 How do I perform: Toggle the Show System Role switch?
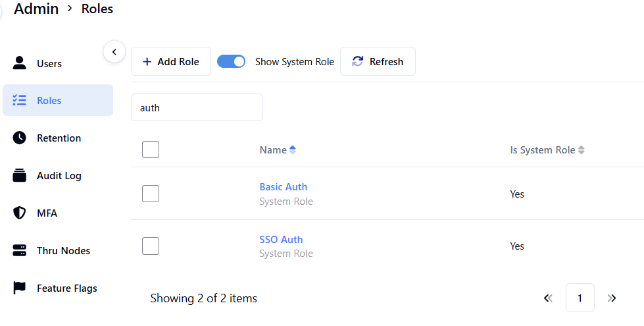click(231, 61)
